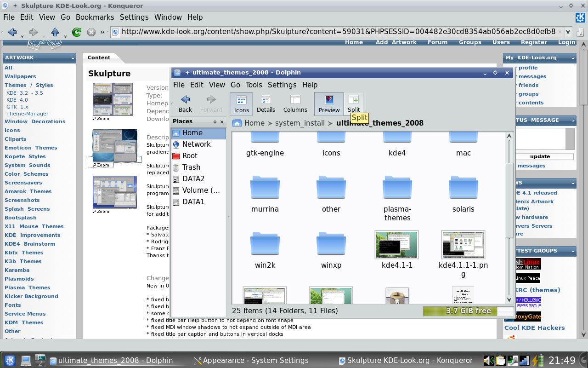Select Root in the Places panel

click(198, 155)
